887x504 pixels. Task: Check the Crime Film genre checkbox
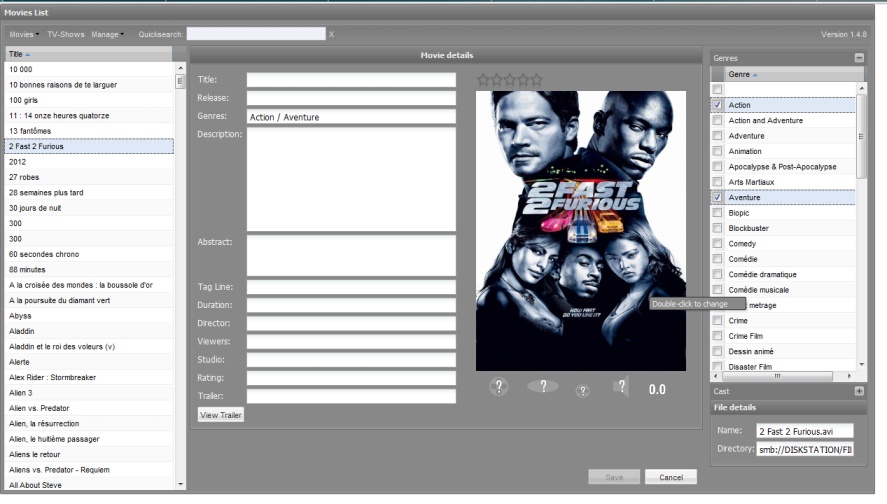pos(717,335)
